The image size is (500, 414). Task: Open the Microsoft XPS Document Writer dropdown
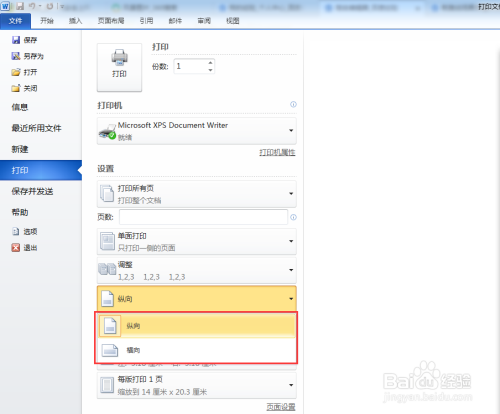coord(197,131)
